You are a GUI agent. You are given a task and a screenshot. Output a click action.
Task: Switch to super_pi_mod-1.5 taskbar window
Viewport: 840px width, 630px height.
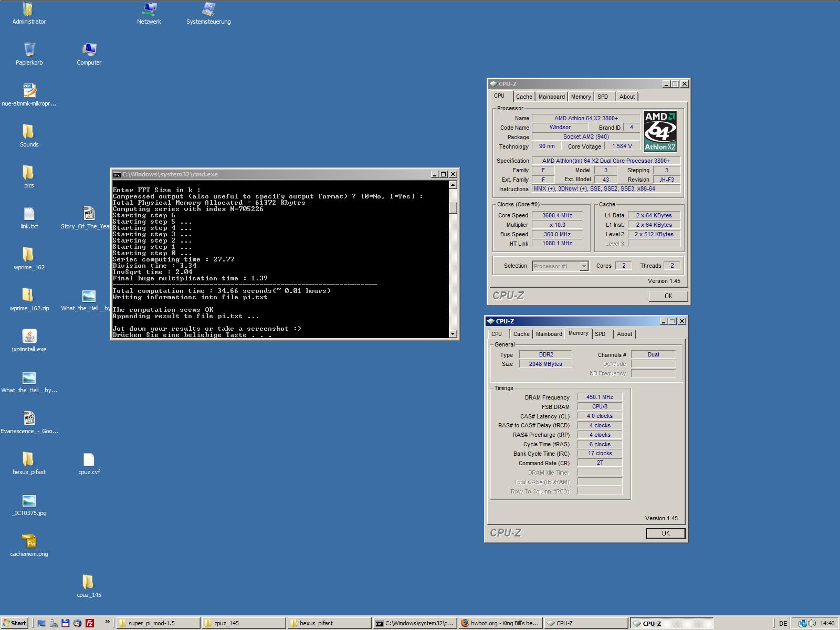coord(157,623)
